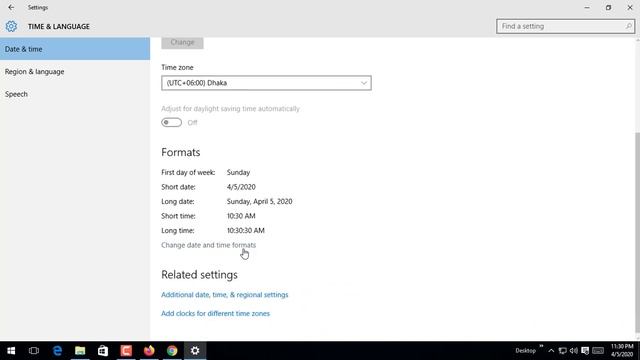Click the Desktop toolbar label on the taskbar
The image size is (640, 360).
525,351
